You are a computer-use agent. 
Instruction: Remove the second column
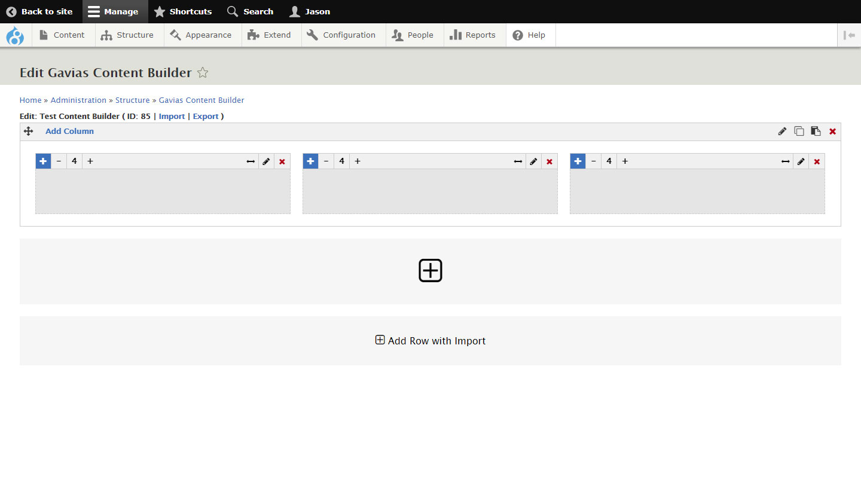click(x=549, y=161)
